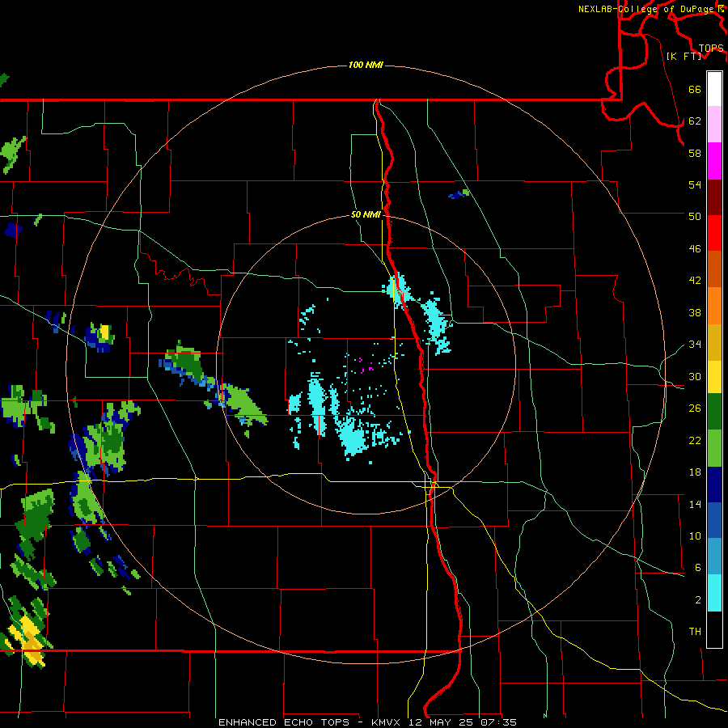The width and height of the screenshot is (728, 728).
Task: Click the black TH threshold swatch
Action: [x=714, y=629]
